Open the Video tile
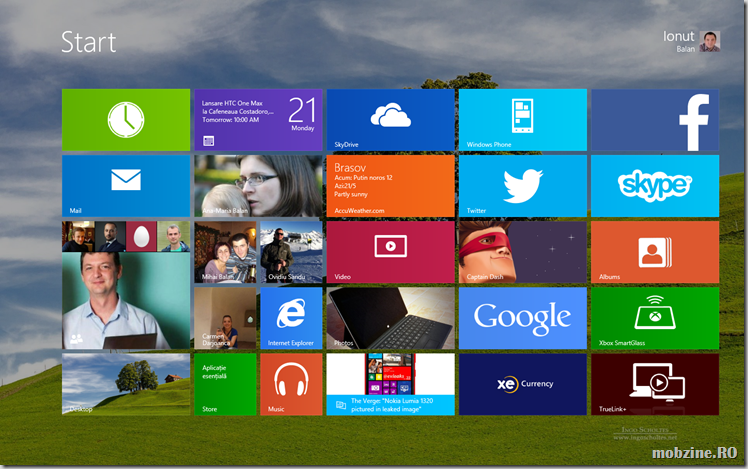 390,252
